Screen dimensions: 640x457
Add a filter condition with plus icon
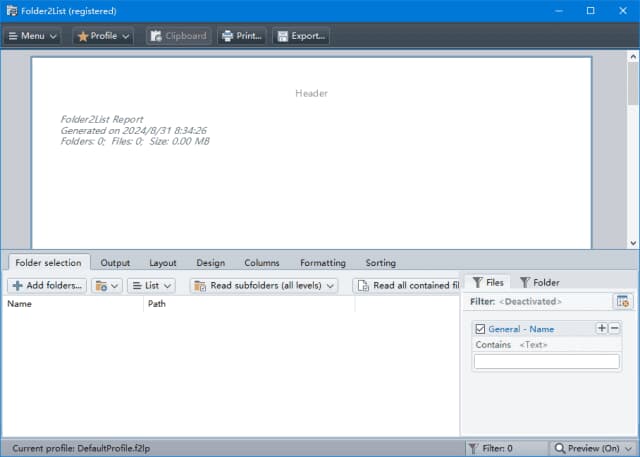coord(601,328)
